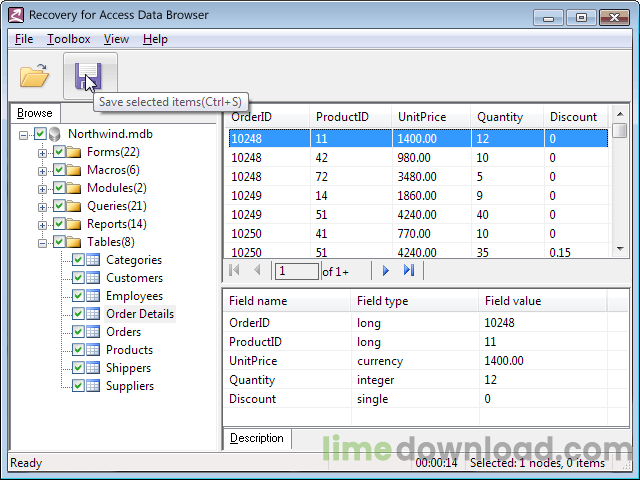
Task: Toggle the Forms(22) folder checkbox
Action: click(x=59, y=152)
